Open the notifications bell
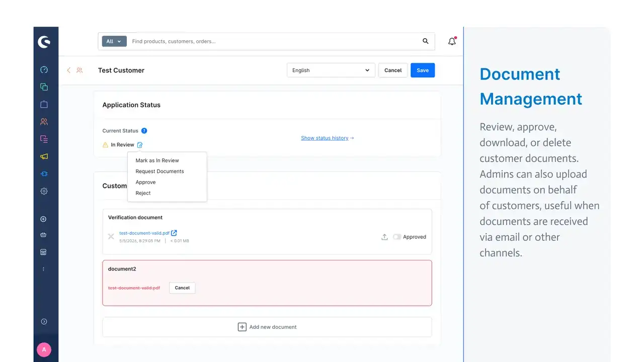Image resolution: width=644 pixels, height=362 pixels. click(x=452, y=41)
